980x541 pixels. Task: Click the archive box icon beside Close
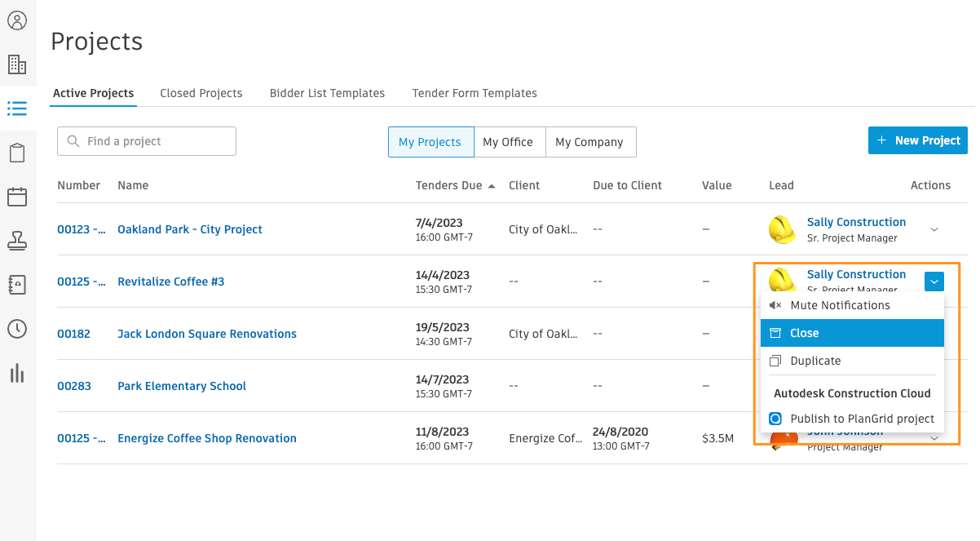[775, 333]
